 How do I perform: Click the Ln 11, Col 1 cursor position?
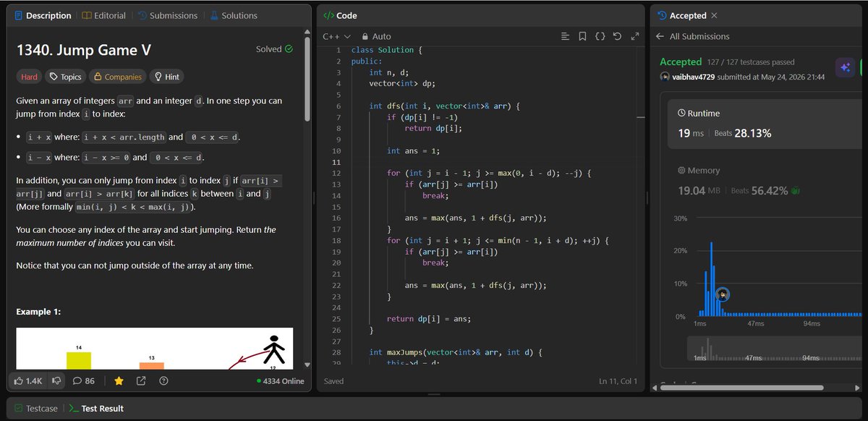point(619,381)
